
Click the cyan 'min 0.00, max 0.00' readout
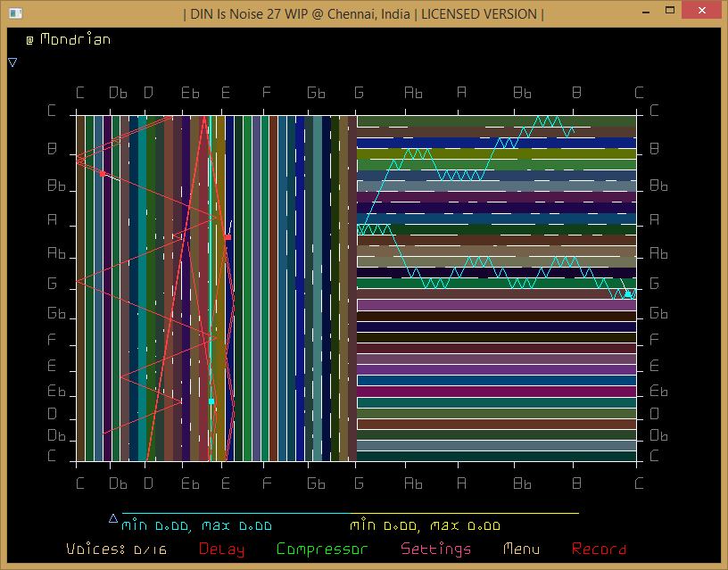[x=196, y=526]
